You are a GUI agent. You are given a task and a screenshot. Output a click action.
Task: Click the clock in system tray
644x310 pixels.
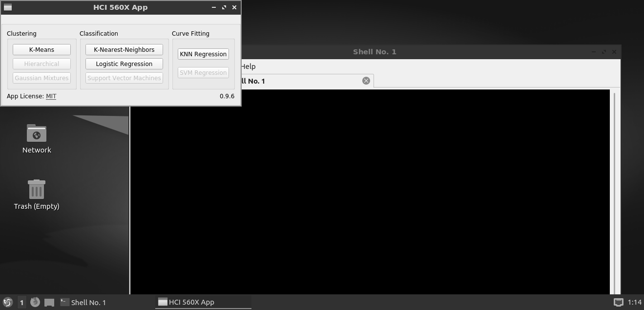click(634, 302)
